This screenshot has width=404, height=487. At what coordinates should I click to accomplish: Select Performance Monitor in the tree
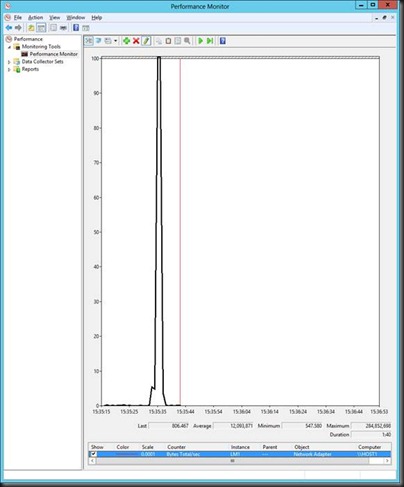point(53,54)
